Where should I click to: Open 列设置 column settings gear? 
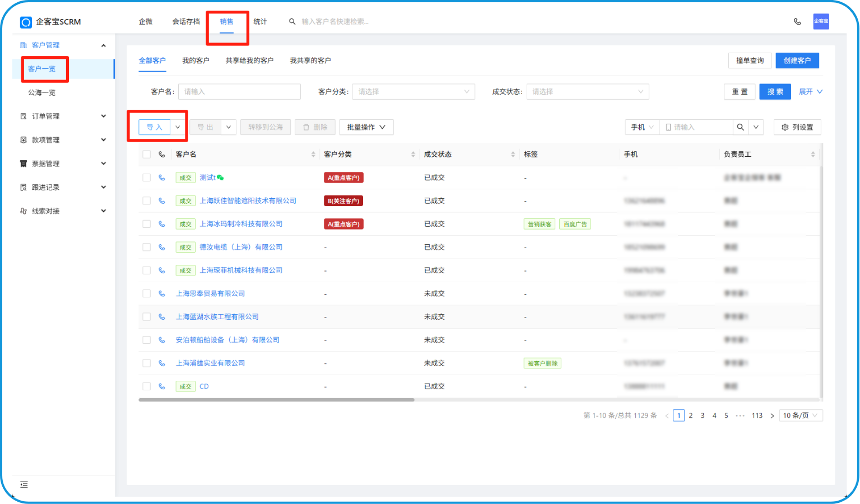(797, 127)
